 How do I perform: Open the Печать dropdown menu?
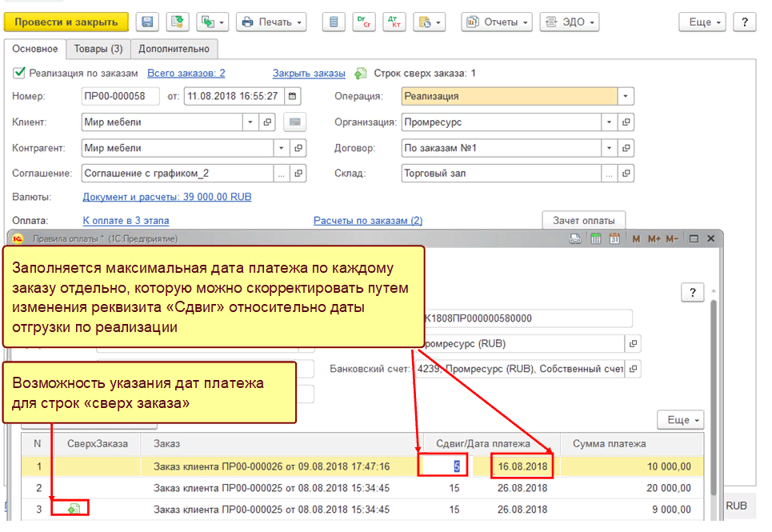272,22
